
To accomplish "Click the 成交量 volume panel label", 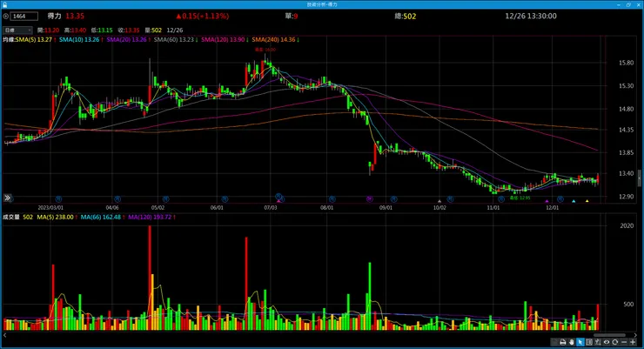I will [11, 217].
